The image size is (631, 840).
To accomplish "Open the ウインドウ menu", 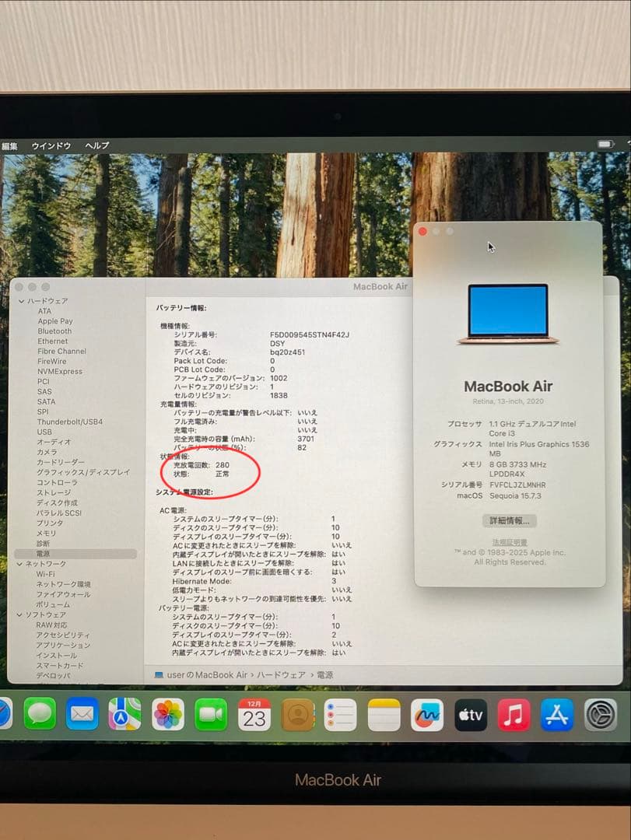I will 51,145.
